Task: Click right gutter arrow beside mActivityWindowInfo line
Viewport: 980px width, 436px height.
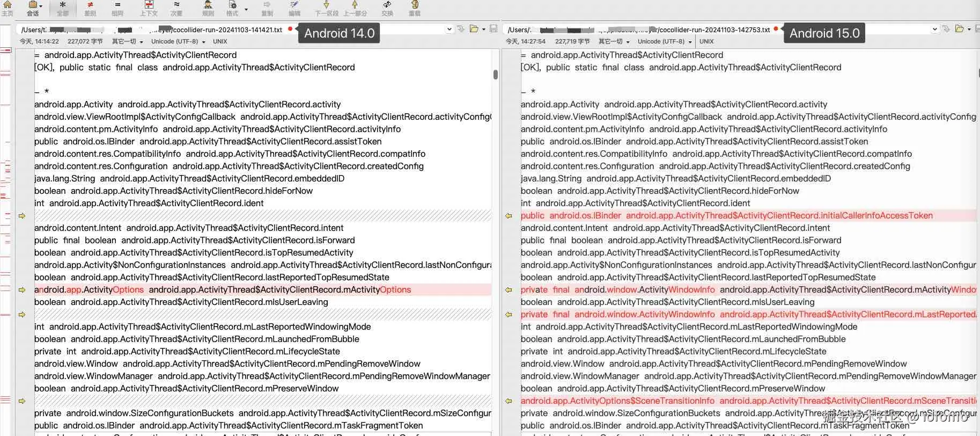Action: pyautogui.click(x=509, y=290)
